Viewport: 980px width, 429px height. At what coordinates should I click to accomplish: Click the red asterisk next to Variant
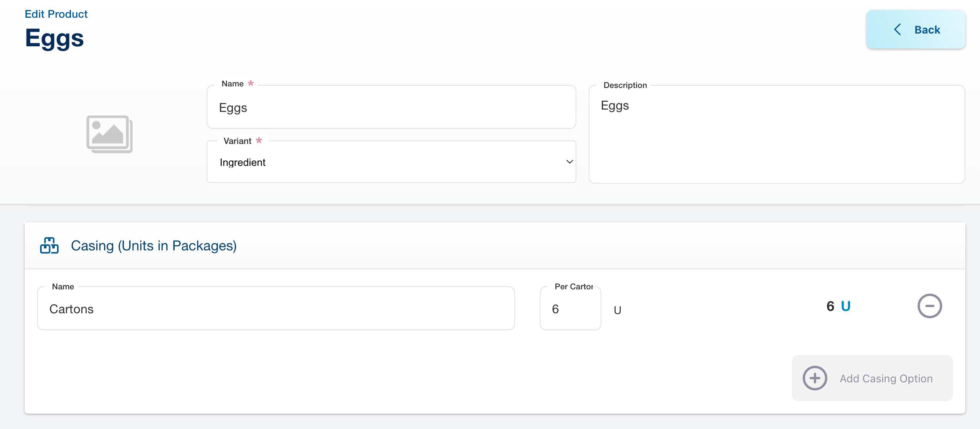pyautogui.click(x=259, y=140)
